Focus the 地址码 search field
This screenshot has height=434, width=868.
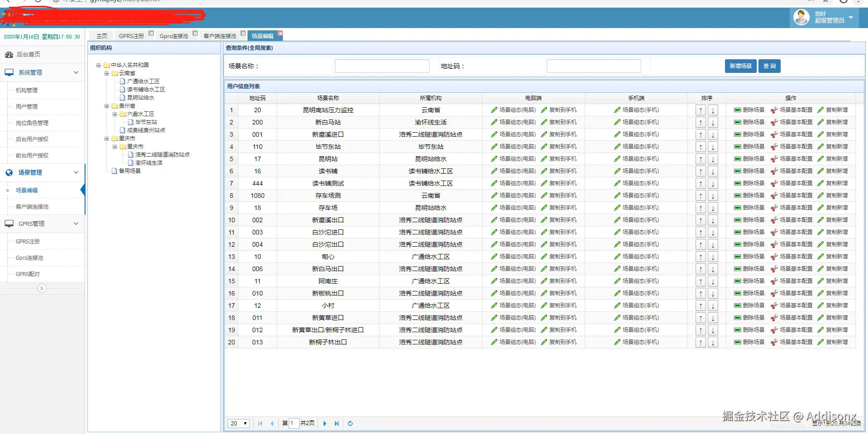[594, 66]
